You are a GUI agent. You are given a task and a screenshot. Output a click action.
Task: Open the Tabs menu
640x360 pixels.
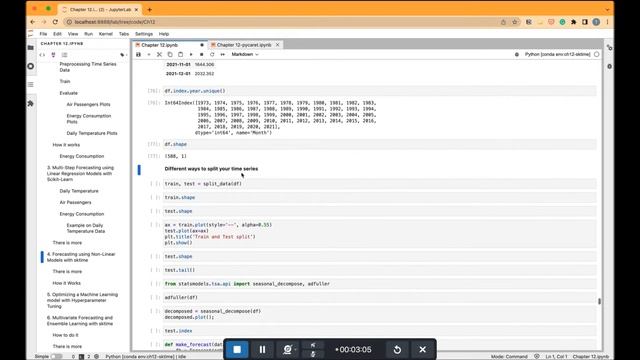point(124,34)
